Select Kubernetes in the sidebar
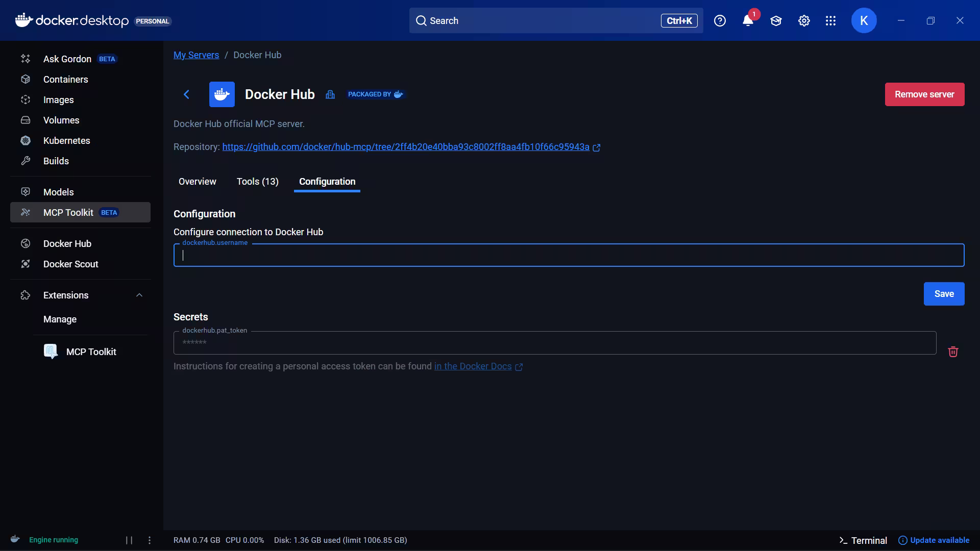980x551 pixels. (x=66, y=141)
